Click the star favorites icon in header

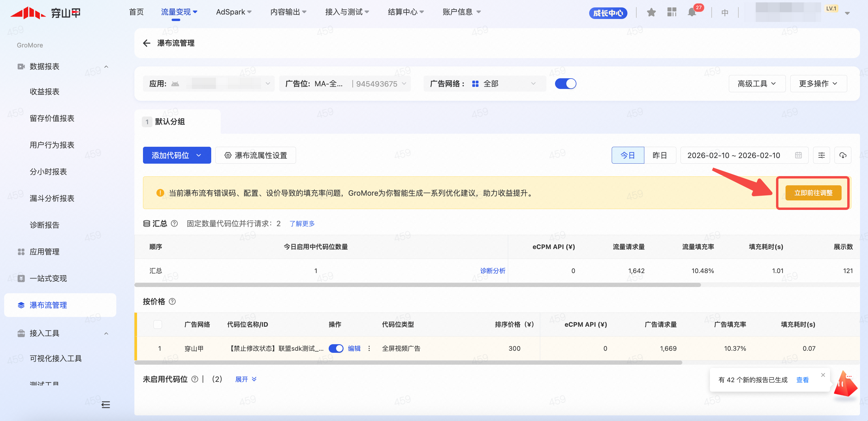tap(651, 12)
